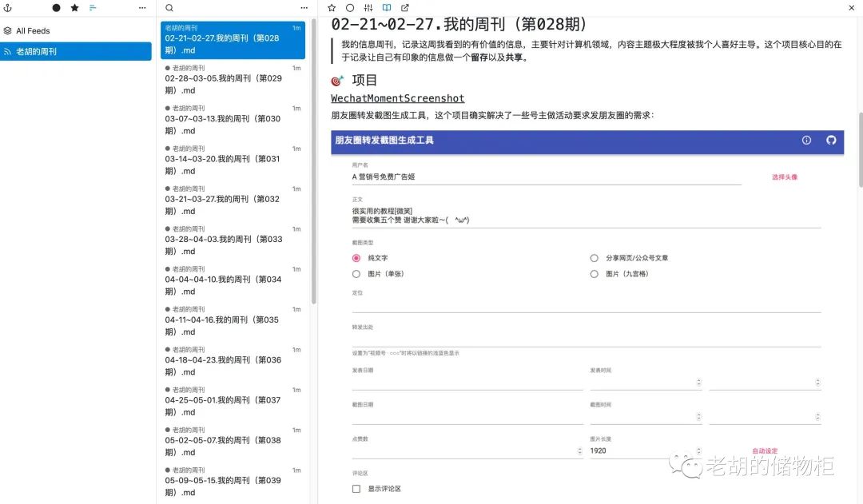The image size is (863, 504).
Task: Select the 纯文字 radio option
Action: click(356, 258)
